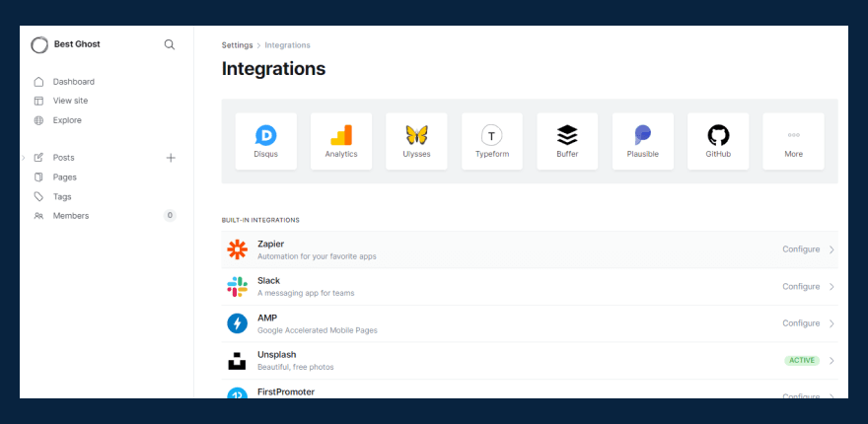Open the More integrations card

793,141
